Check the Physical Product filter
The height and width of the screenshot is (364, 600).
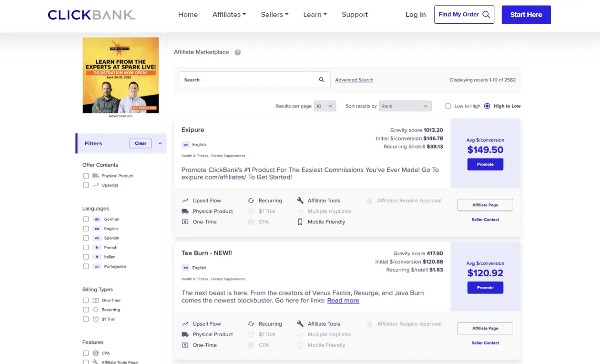pos(86,176)
